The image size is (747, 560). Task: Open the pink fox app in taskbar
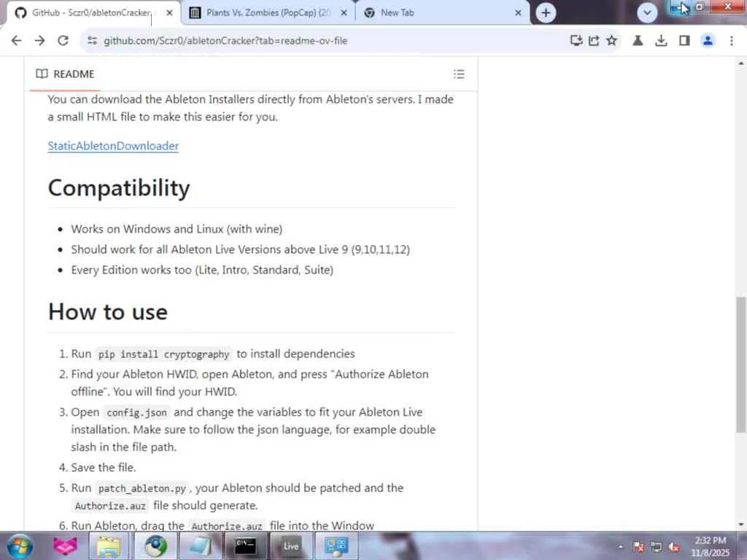click(x=65, y=545)
